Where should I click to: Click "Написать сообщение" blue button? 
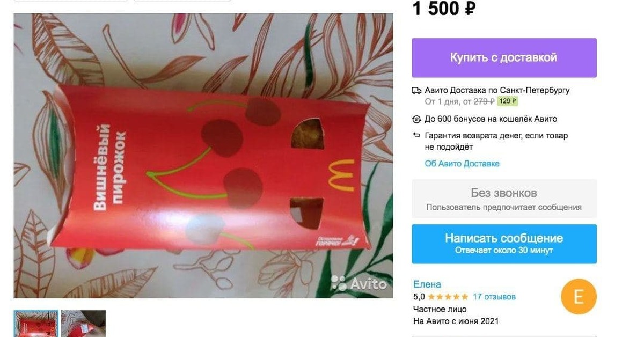click(504, 244)
